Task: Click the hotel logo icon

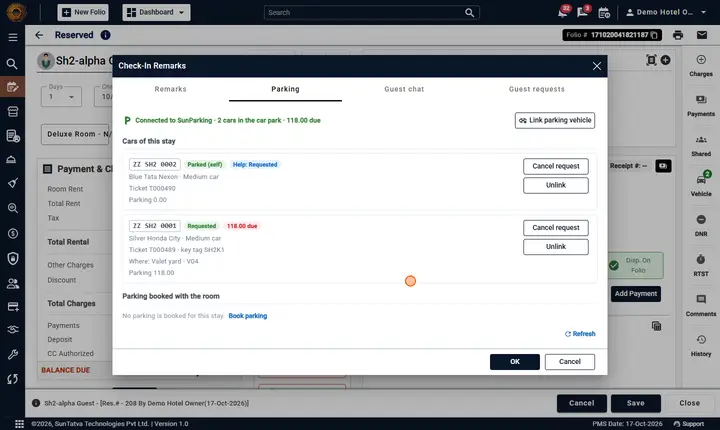Action: tap(16, 12)
